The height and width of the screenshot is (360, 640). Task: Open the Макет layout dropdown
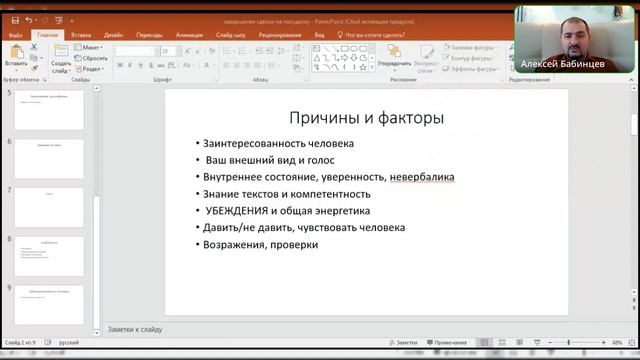[x=89, y=47]
